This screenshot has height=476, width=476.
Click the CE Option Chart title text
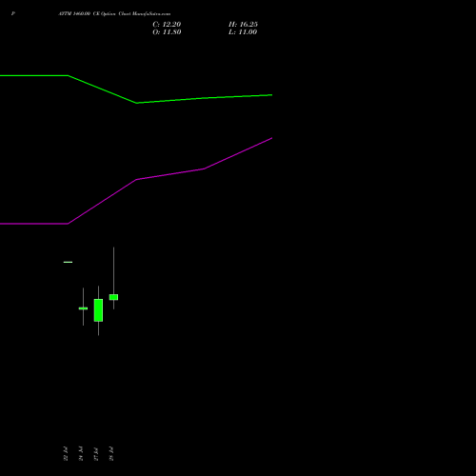pyautogui.click(x=114, y=13)
